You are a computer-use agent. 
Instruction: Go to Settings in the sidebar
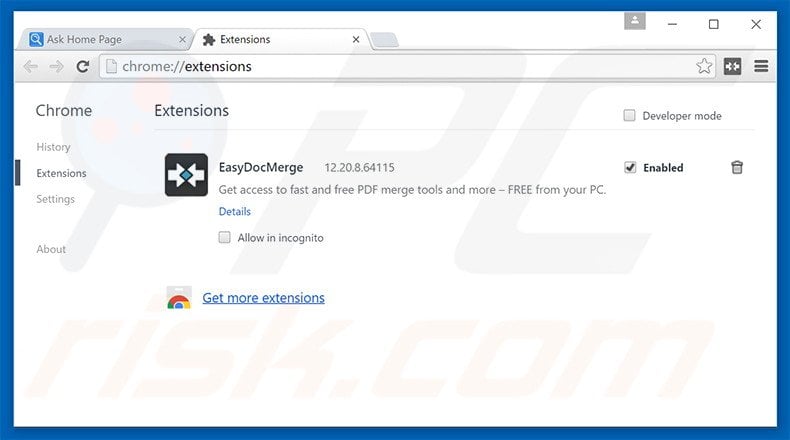[x=55, y=199]
